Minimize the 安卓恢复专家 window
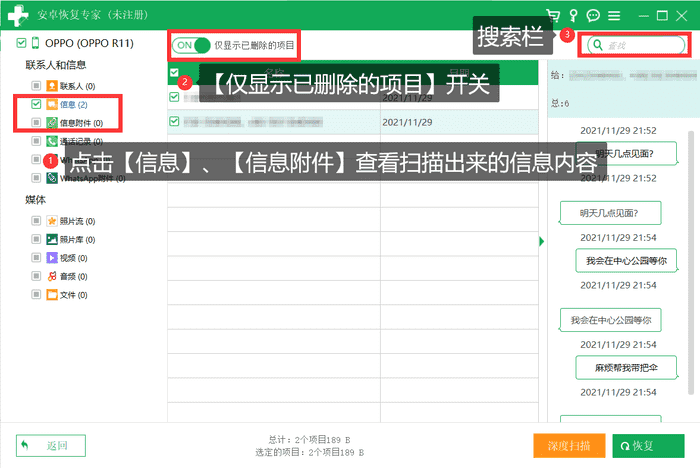Viewport: 700px width, 468px height. click(643, 16)
